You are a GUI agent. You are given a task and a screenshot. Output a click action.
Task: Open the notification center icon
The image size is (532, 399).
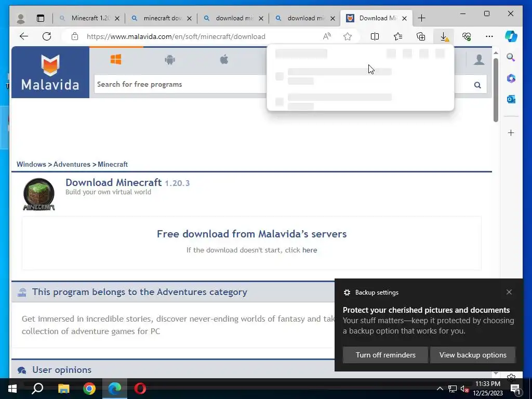click(x=515, y=389)
